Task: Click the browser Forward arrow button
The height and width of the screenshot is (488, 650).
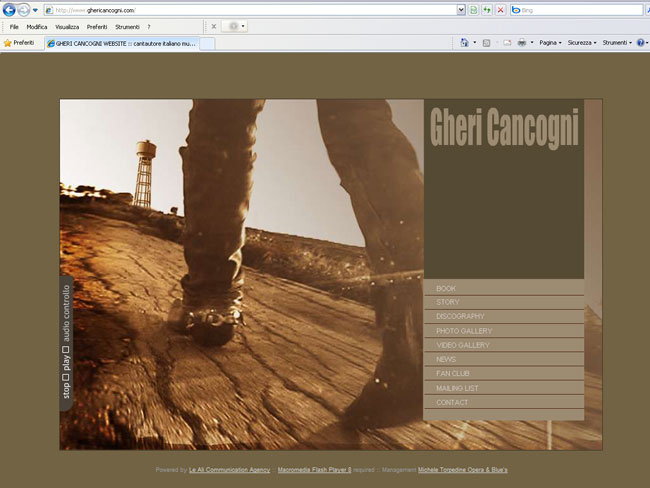Action: (24, 10)
